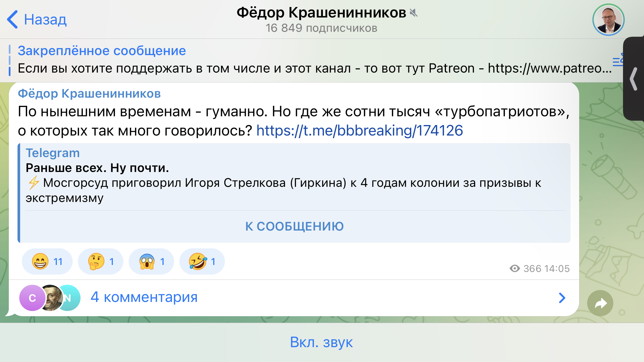Image resolution: width=644 pixels, height=362 pixels.
Task: Tap commenter avatar with letter C
Action: click(x=32, y=298)
